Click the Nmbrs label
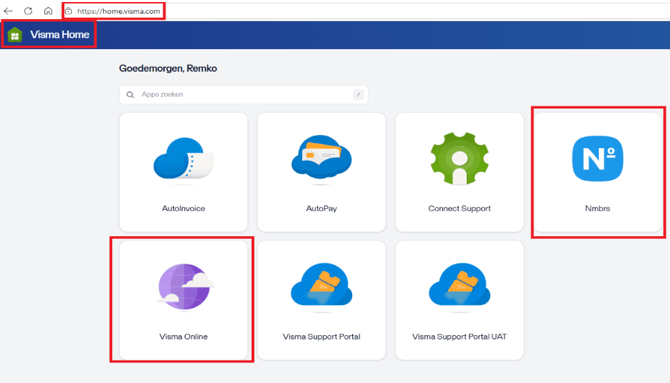 coord(597,209)
